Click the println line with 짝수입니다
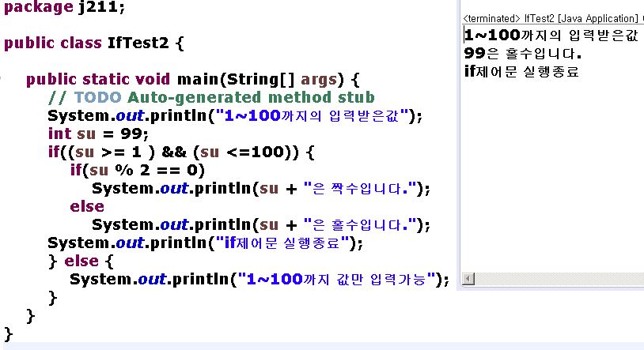Image resolution: width=644 pixels, height=350 pixels. pos(261,189)
